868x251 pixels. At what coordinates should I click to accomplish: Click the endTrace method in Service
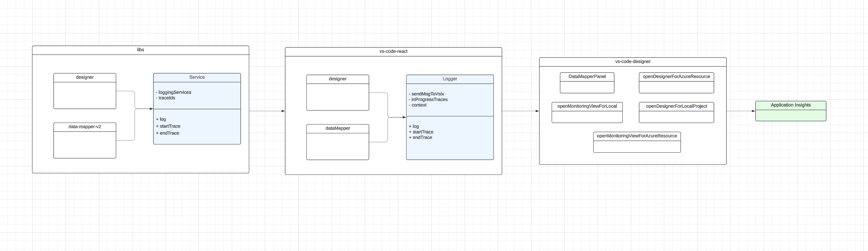click(x=167, y=133)
